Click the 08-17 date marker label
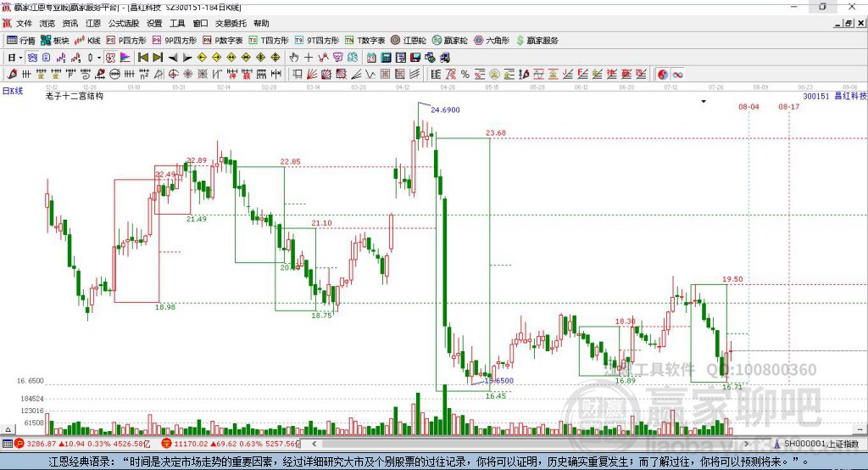 [x=789, y=106]
